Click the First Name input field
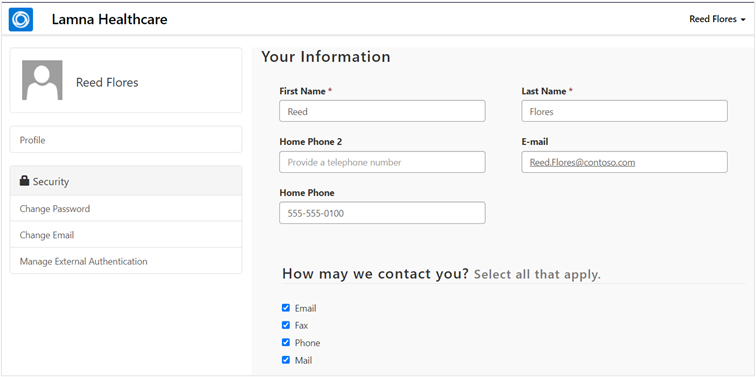Viewport: 756px width, 377px height. tap(382, 111)
